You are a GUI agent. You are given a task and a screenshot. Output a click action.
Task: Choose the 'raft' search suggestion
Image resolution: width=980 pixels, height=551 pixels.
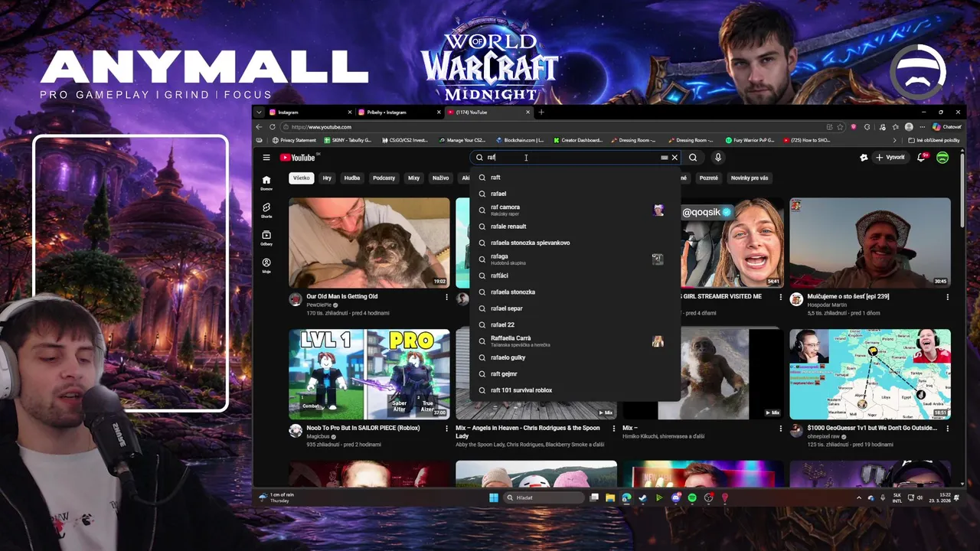576,178
